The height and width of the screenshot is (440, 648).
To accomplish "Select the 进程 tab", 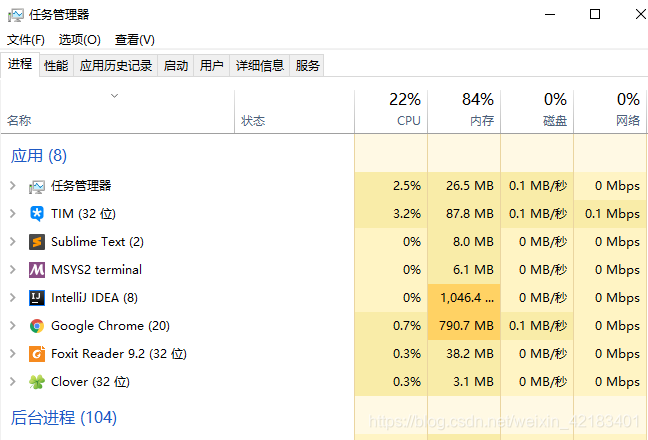I will coord(20,64).
